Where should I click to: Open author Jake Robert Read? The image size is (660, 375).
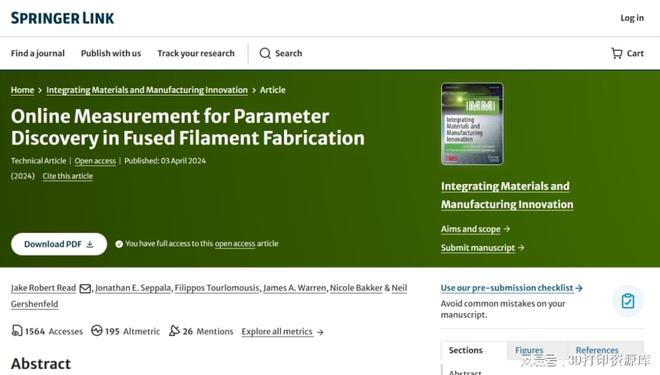tap(43, 288)
